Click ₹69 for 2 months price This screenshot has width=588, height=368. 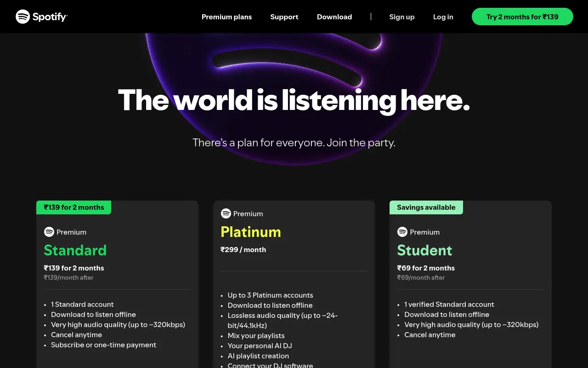[426, 268]
